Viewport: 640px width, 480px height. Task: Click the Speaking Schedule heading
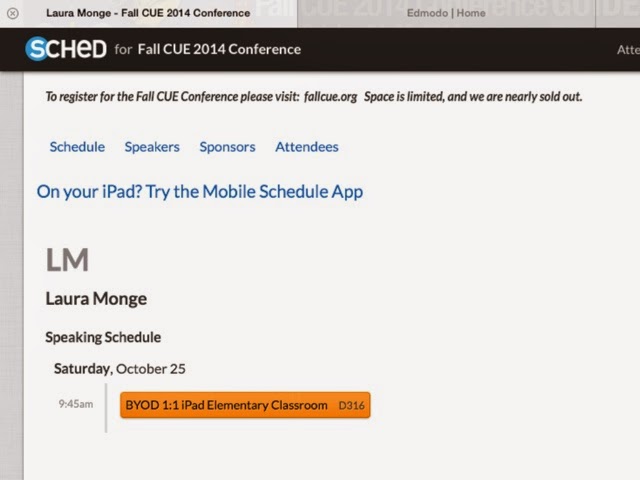click(x=103, y=337)
